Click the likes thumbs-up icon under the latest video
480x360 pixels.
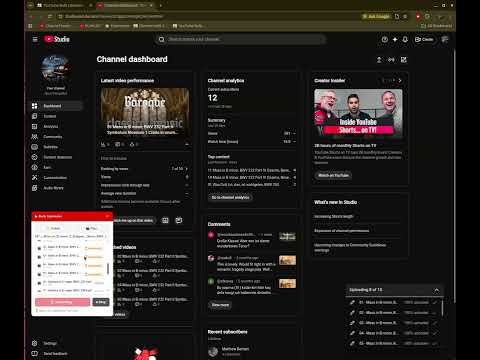[x=132, y=144]
